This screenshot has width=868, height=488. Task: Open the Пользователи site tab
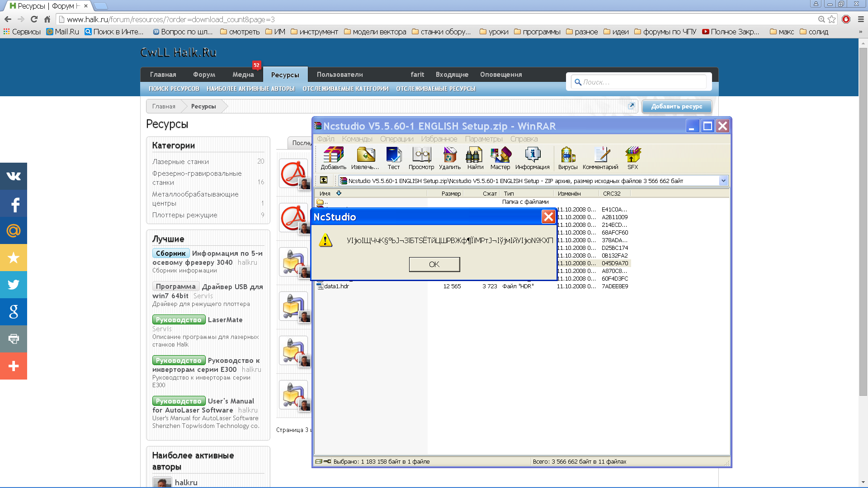tap(340, 75)
